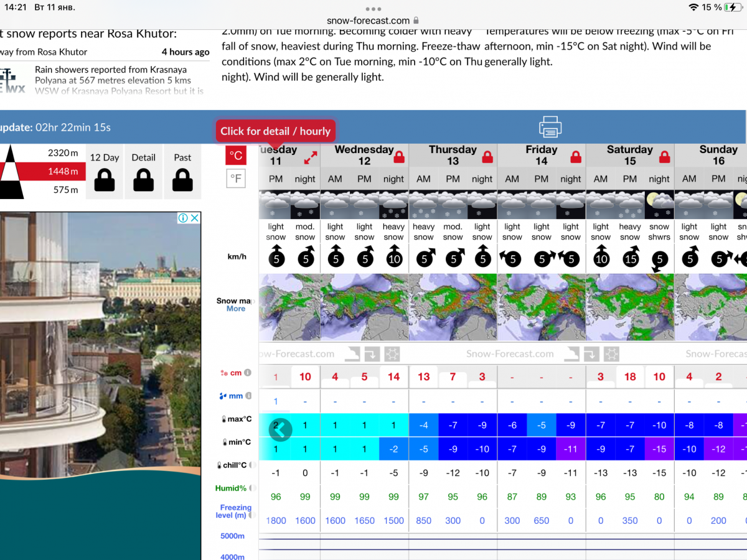
Task: Click the Wednesday 12 lock icon
Action: point(399,157)
